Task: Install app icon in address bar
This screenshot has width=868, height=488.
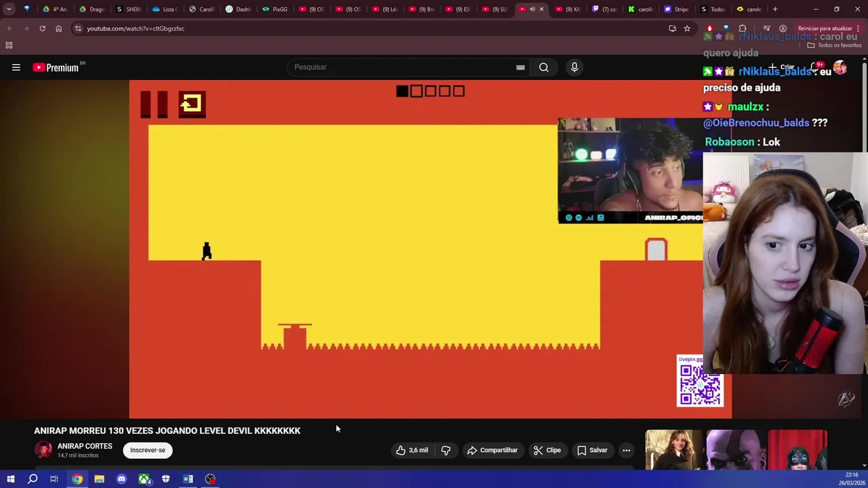Action: click(672, 28)
